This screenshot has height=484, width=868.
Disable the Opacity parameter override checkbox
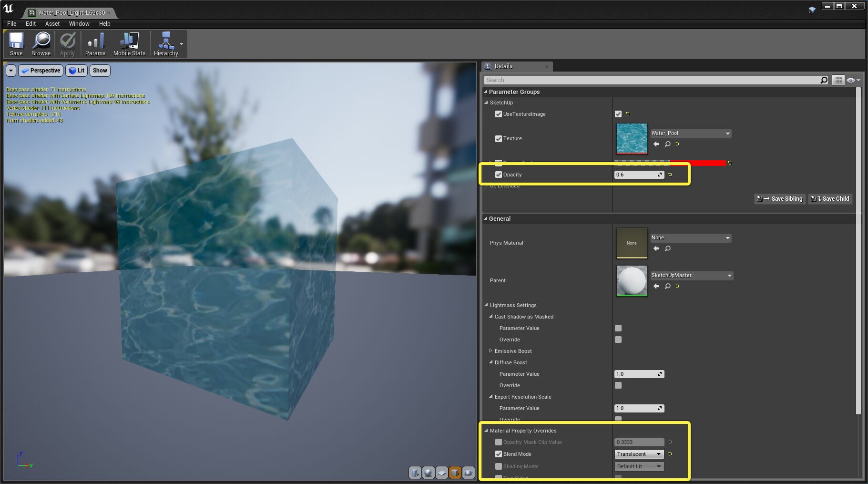[498, 174]
